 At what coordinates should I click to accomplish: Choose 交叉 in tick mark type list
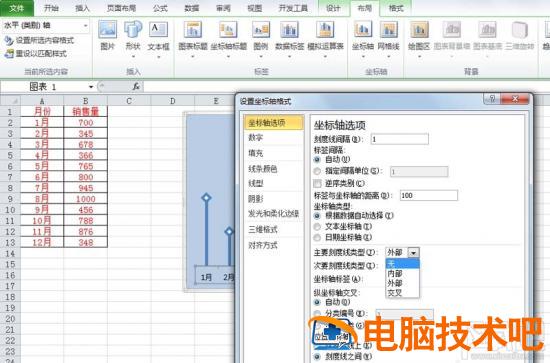[402, 293]
